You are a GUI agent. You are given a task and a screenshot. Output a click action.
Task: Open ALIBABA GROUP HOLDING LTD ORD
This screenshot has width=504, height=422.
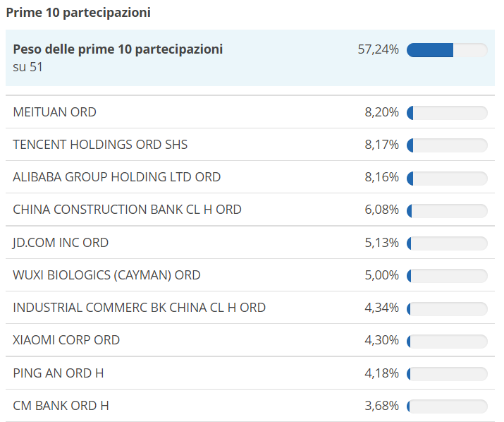(117, 177)
